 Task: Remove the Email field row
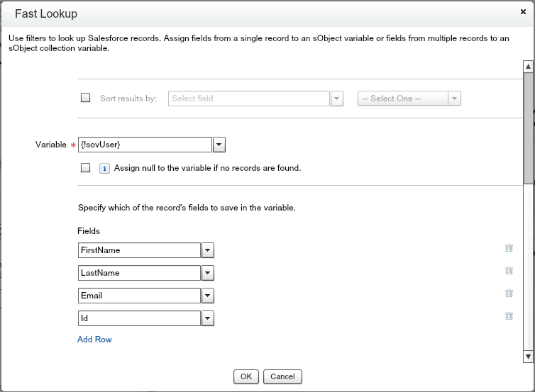(509, 293)
